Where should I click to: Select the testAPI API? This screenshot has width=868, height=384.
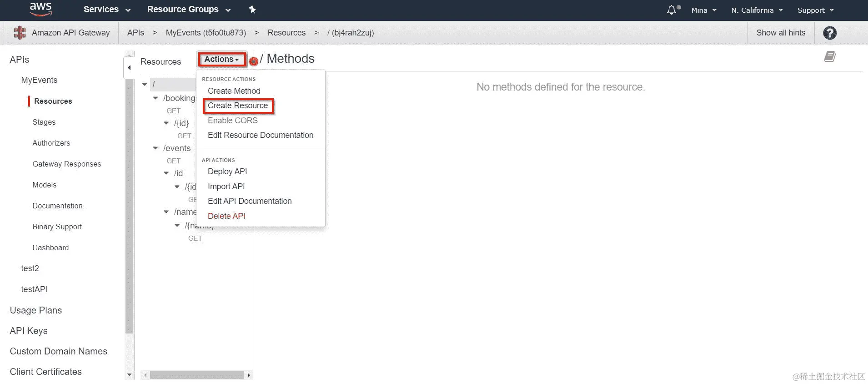pos(35,289)
